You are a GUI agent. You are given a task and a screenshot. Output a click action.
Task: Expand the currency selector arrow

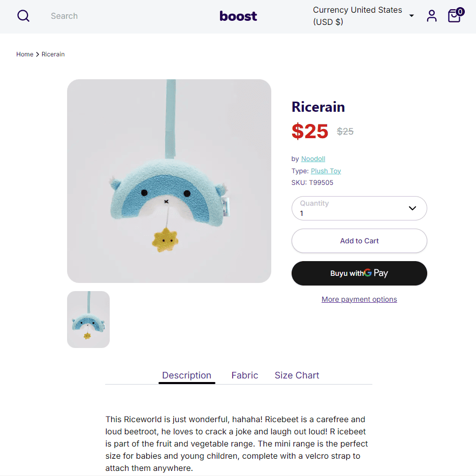point(411,16)
